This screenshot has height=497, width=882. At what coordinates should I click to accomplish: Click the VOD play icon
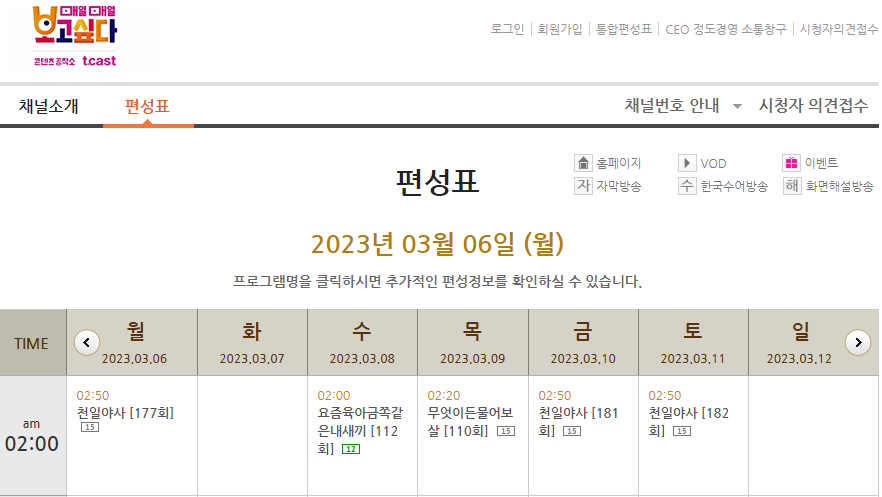[687, 163]
